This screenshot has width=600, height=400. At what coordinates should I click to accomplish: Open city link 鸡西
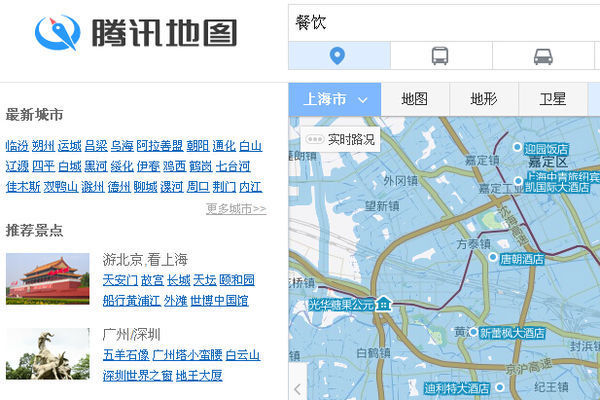point(174,167)
